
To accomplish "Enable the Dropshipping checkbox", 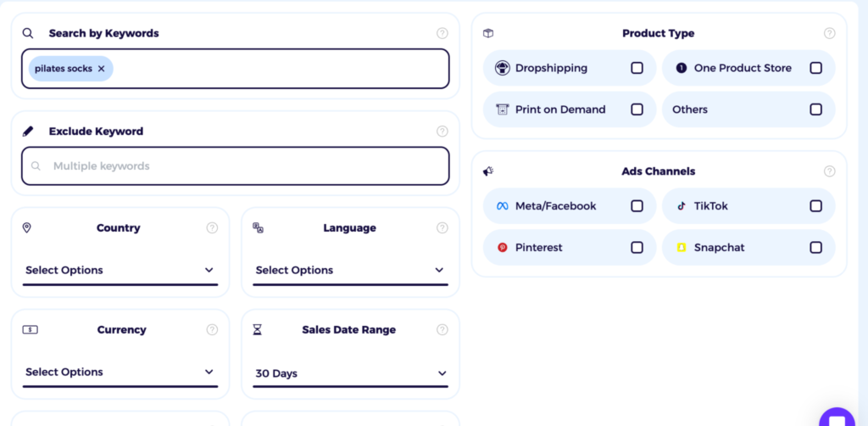I will (637, 68).
